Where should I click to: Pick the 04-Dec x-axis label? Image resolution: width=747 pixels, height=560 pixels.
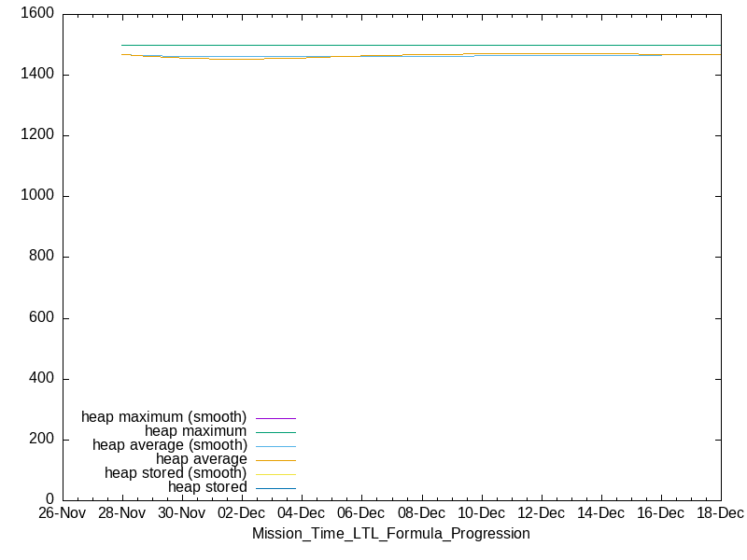pyautogui.click(x=301, y=513)
